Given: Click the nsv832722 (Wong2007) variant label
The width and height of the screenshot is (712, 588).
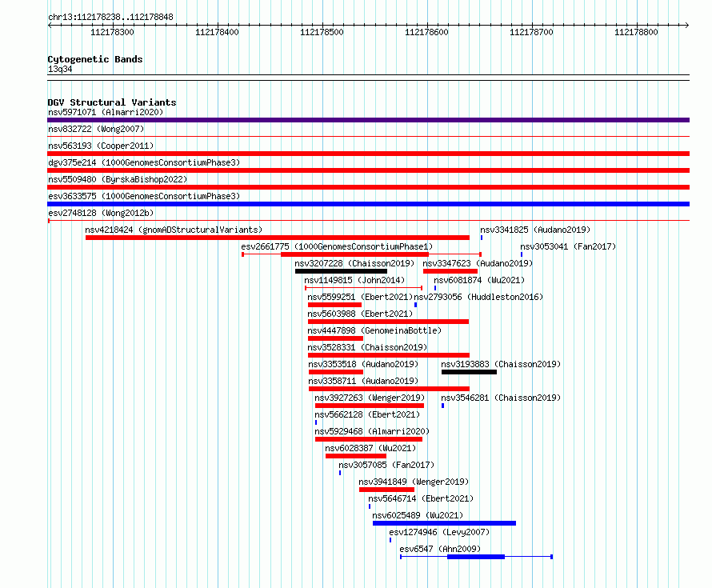Looking at the screenshot, I should pyautogui.click(x=96, y=129).
